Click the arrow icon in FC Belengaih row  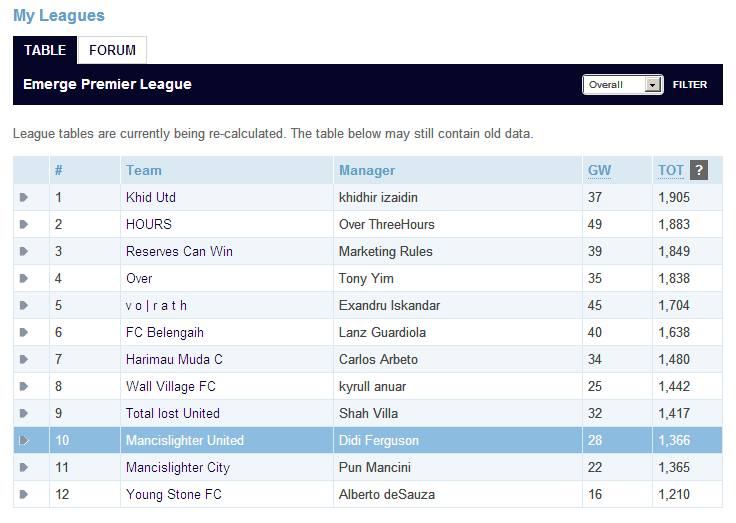24,332
